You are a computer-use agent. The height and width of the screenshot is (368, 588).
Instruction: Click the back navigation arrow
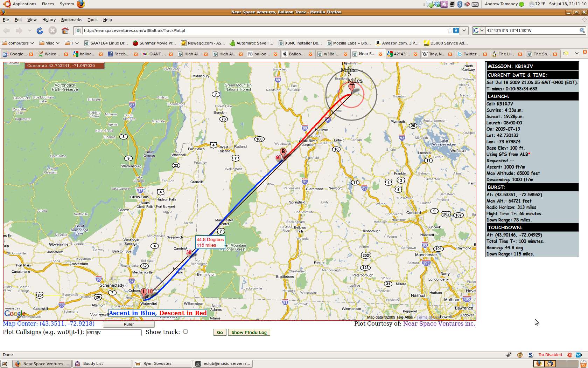pyautogui.click(x=7, y=30)
